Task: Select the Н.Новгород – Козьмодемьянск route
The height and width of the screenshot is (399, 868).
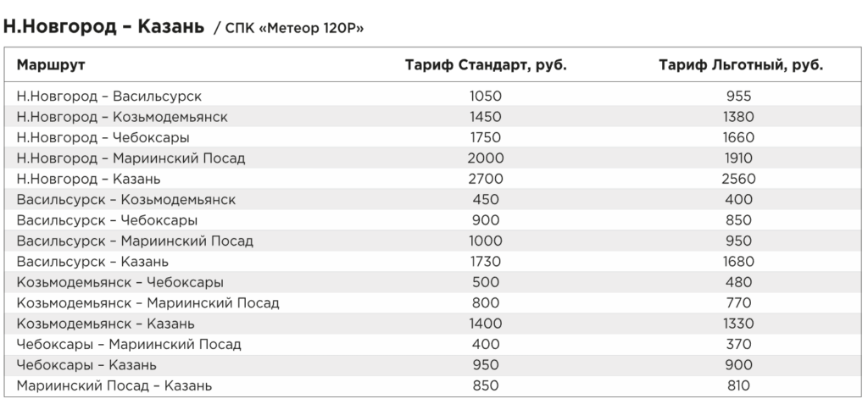Action: [x=122, y=117]
